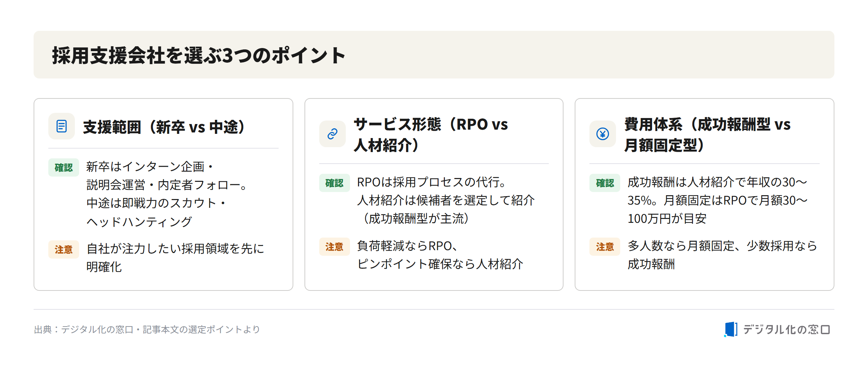Click the orange 注意 badge in 支援範囲 card

tap(64, 249)
